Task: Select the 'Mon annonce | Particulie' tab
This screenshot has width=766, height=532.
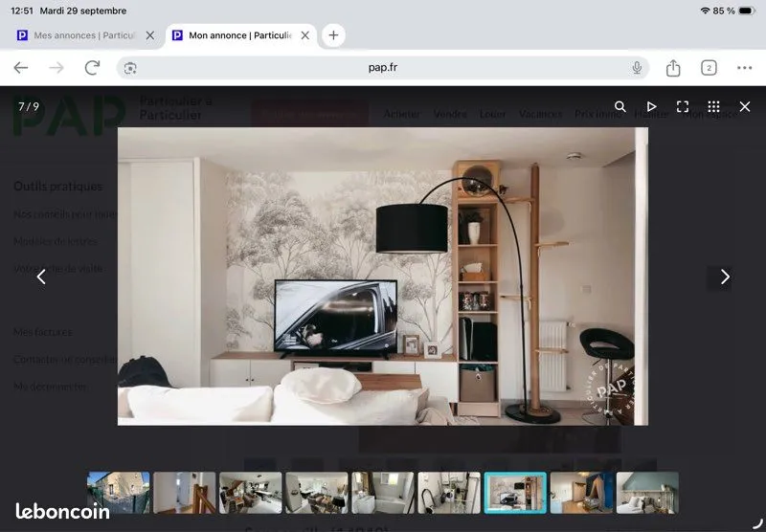Action: (x=240, y=35)
